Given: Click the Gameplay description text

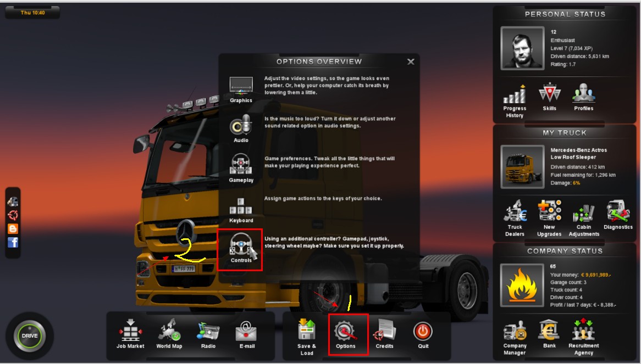Looking at the screenshot, I should click(x=329, y=162).
